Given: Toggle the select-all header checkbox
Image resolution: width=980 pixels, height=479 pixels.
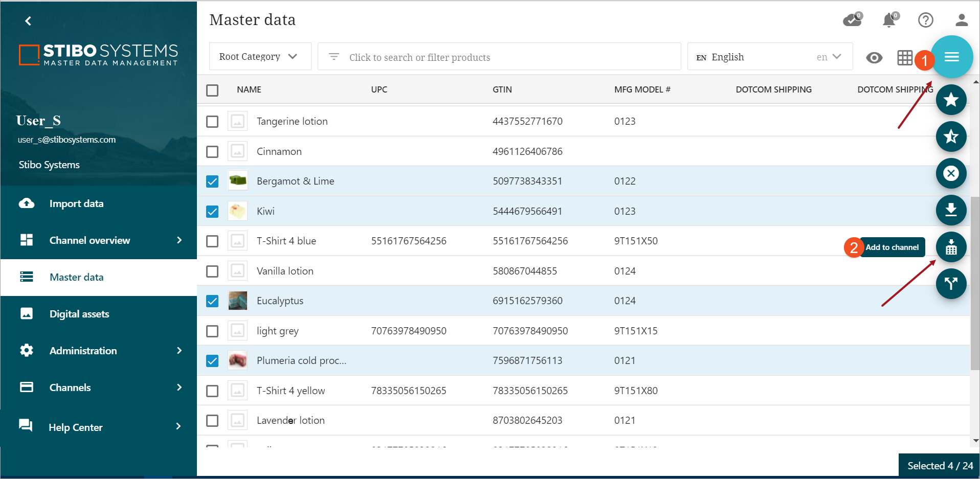Looking at the screenshot, I should pos(212,90).
